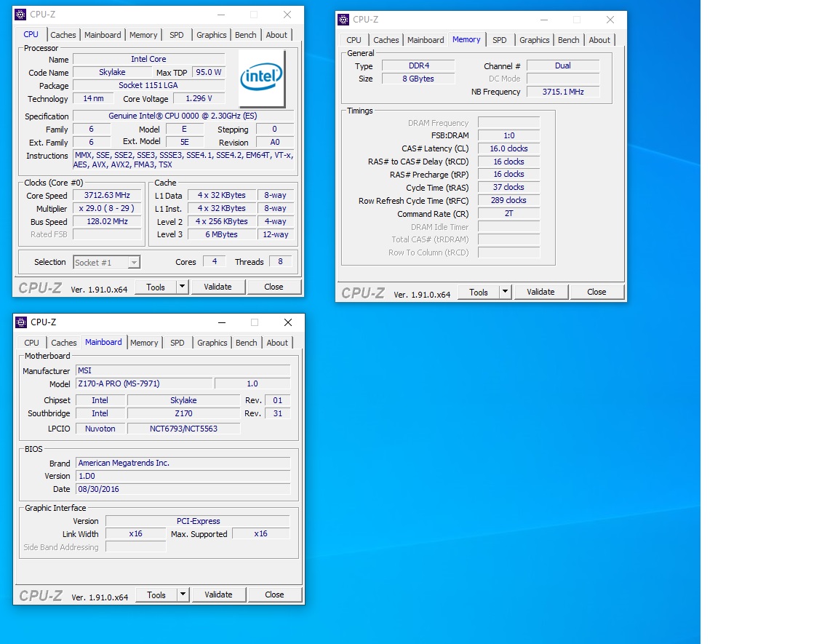Open the Tools dropdown arrow in the CPU window
This screenshot has width=838, height=644.
183,287
